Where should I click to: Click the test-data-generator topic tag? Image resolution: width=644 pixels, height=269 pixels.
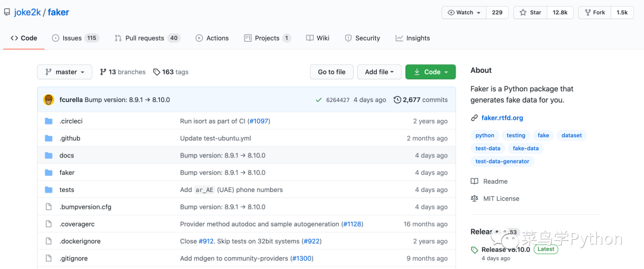[502, 162]
